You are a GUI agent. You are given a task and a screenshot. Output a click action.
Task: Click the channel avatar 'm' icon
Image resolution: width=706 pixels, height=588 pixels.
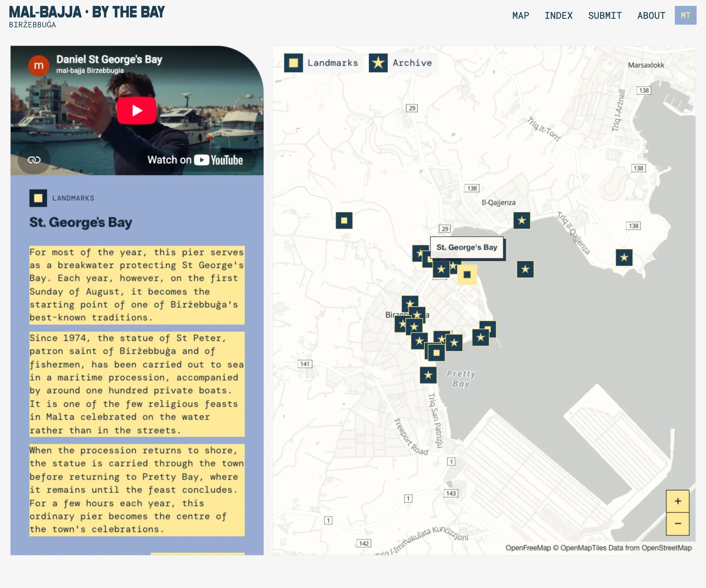point(39,66)
